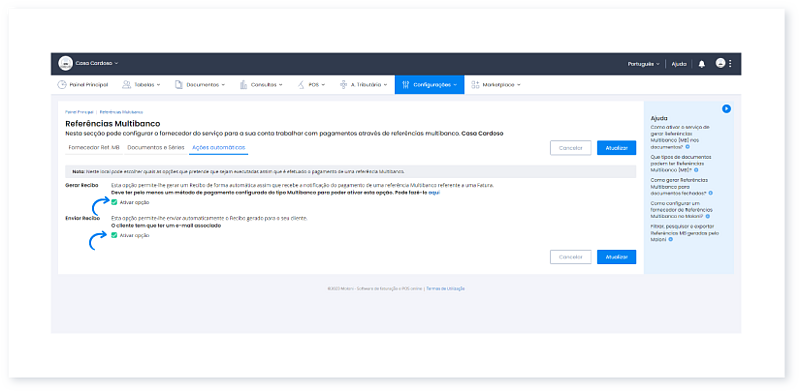
Task: Read help article 'Que tipos de documentos podem ter'
Action: click(x=681, y=163)
